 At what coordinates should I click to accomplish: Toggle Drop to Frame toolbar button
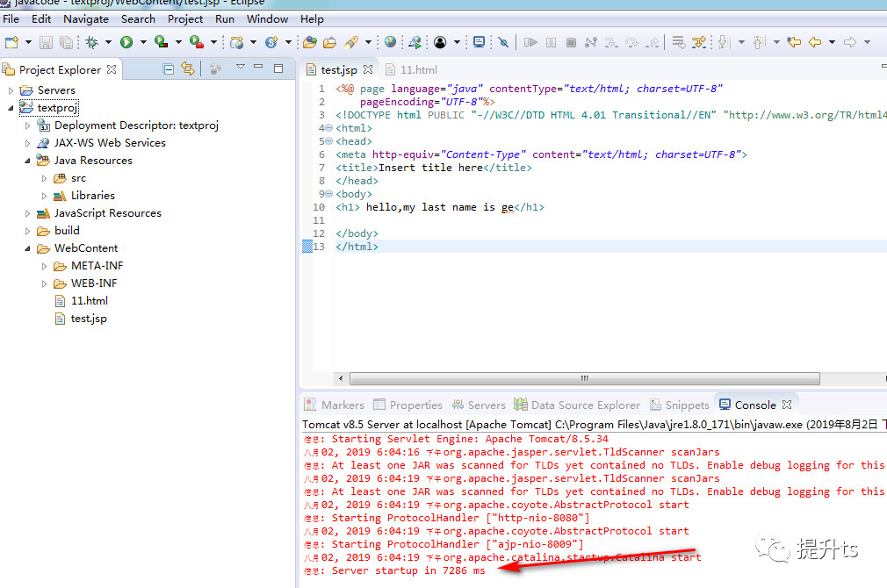tap(678, 42)
